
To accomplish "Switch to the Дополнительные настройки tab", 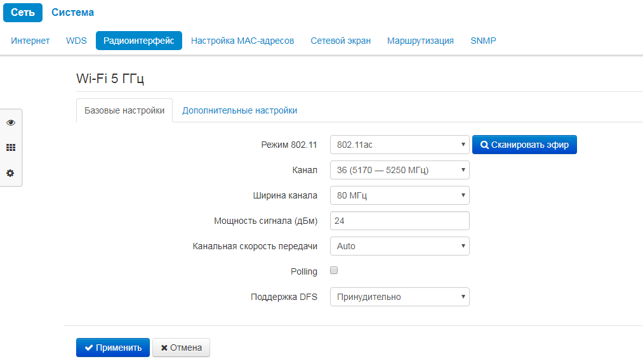I will click(x=239, y=110).
